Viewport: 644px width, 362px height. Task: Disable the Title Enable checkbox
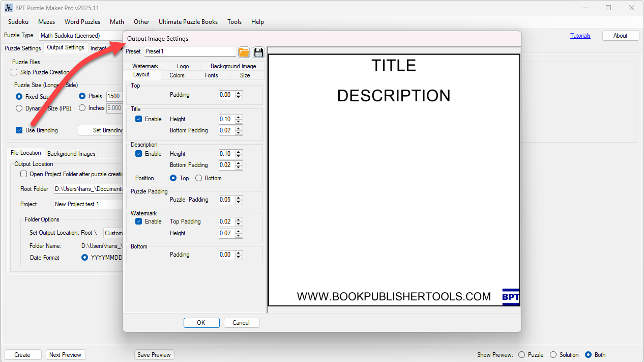(x=138, y=119)
